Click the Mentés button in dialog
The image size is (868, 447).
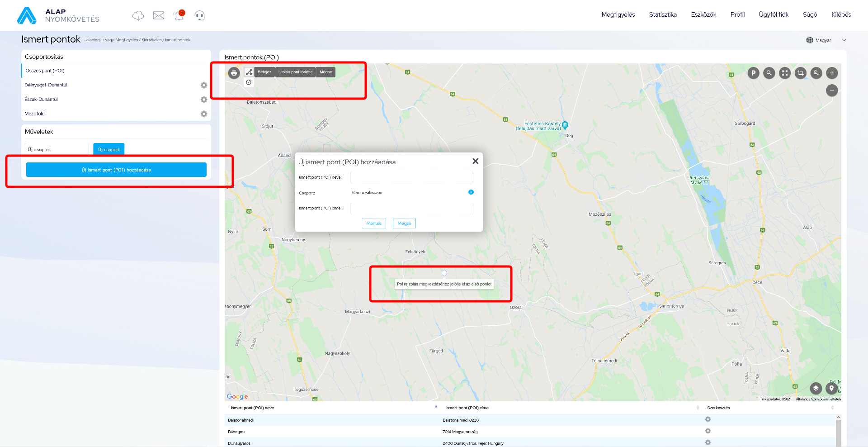(x=374, y=223)
